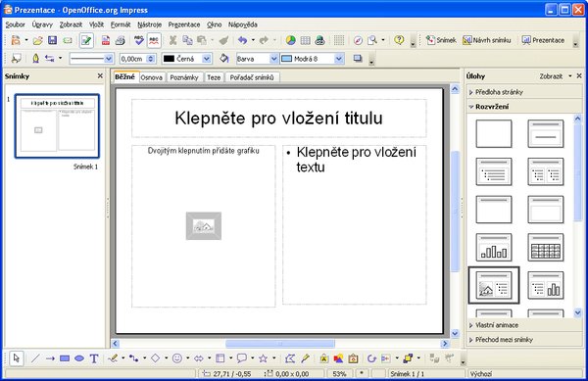Select the Text tool
Viewport: 588px width, 381px height.
coord(94,358)
